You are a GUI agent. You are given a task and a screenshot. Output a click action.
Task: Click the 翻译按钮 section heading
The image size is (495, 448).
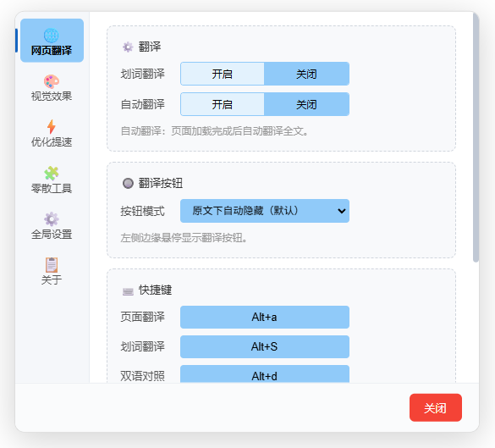tap(161, 183)
